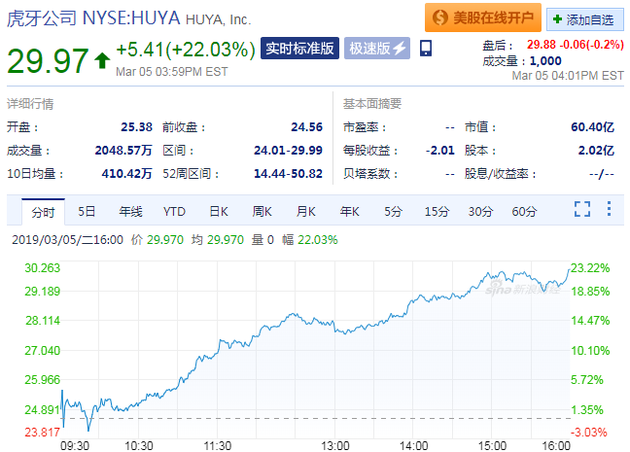Click the 成交量 volume value 2048.57万
Image resolution: width=630 pixels, height=452 pixels.
(124, 150)
